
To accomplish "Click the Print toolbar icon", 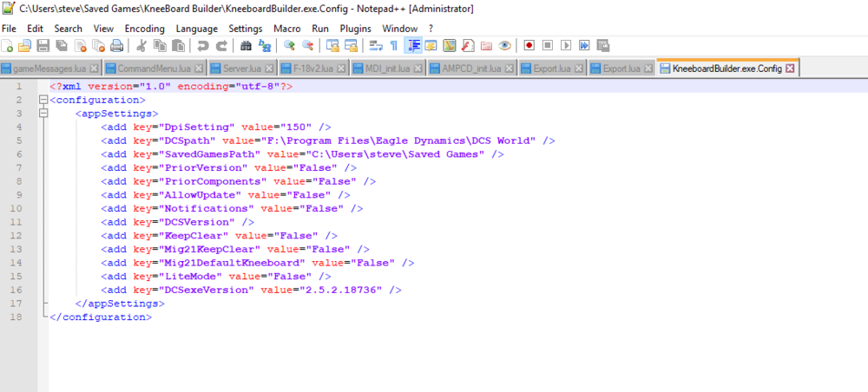I will [116, 46].
